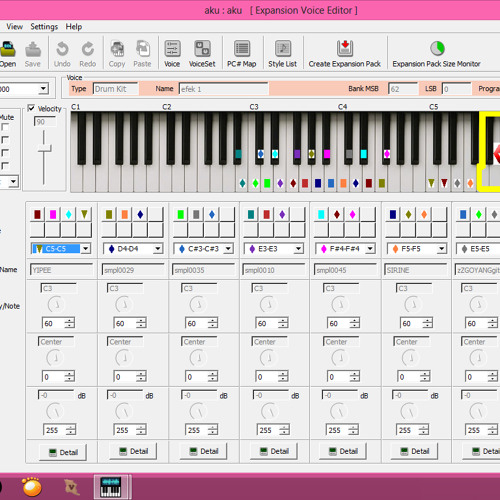This screenshot has height=500, width=500.
Task: Select dark red swatch in first sample slot
Action: tap(37, 214)
